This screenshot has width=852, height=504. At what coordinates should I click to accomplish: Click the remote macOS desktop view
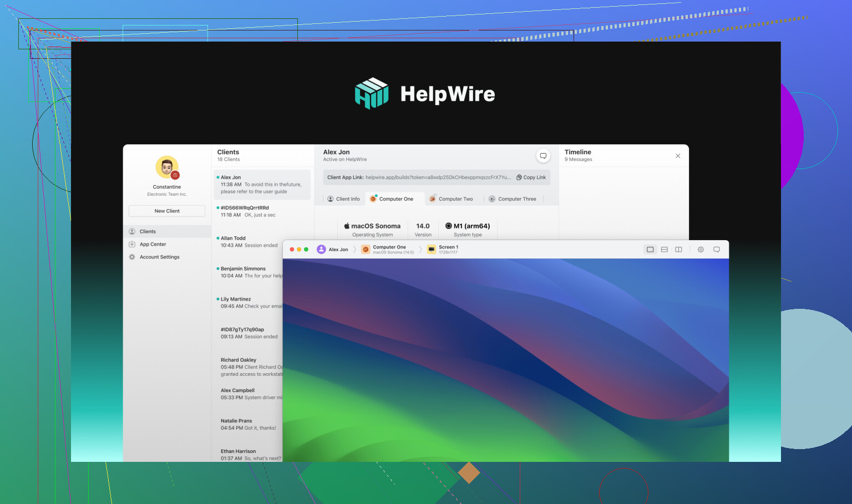pyautogui.click(x=506, y=360)
